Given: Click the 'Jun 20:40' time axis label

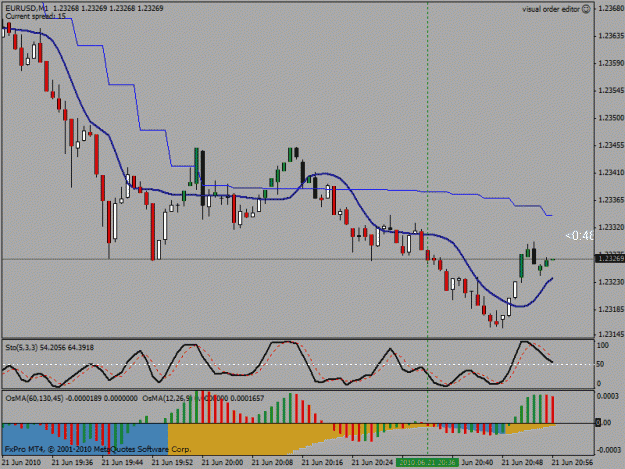Looking at the screenshot, I should coord(478,462).
